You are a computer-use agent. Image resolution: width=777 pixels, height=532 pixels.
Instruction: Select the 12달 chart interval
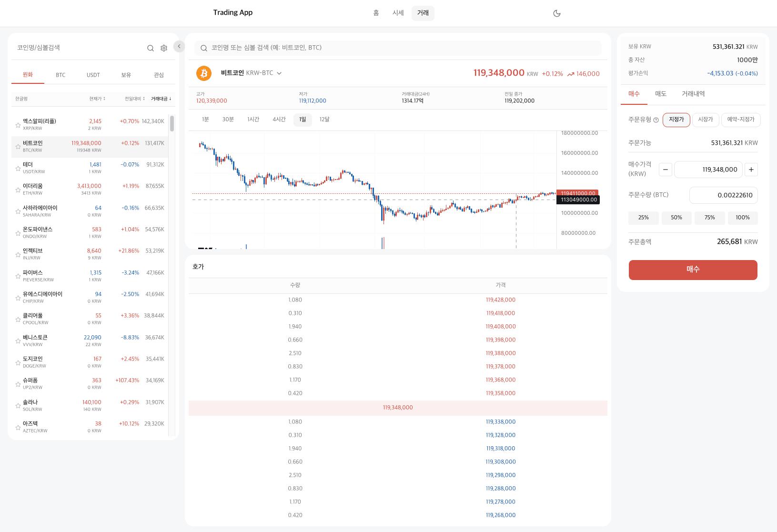point(324,120)
